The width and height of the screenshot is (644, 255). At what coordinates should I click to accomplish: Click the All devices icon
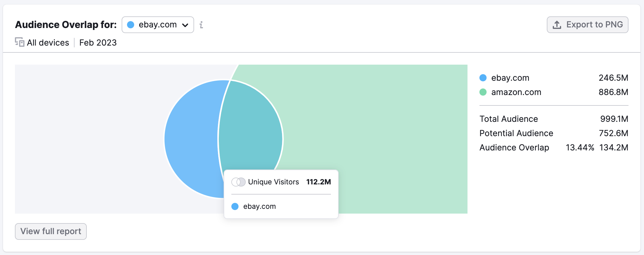[x=20, y=42]
